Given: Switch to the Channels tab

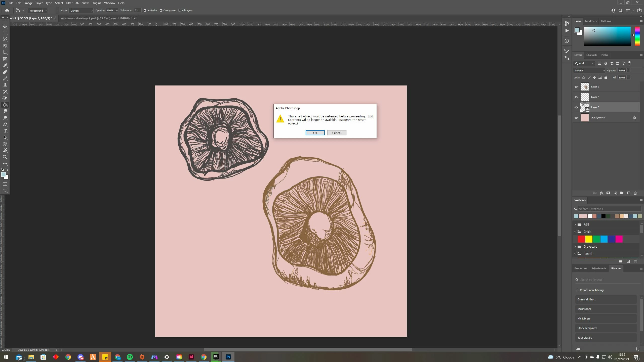Looking at the screenshot, I should [591, 55].
